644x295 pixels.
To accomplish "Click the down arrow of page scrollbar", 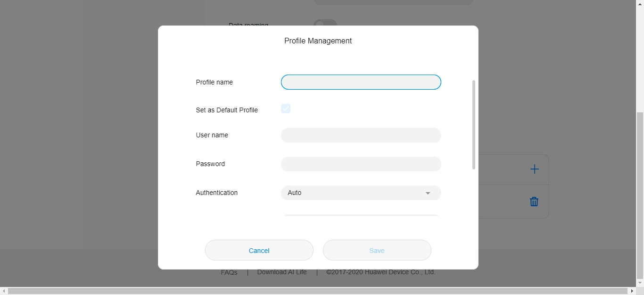I will [640, 283].
